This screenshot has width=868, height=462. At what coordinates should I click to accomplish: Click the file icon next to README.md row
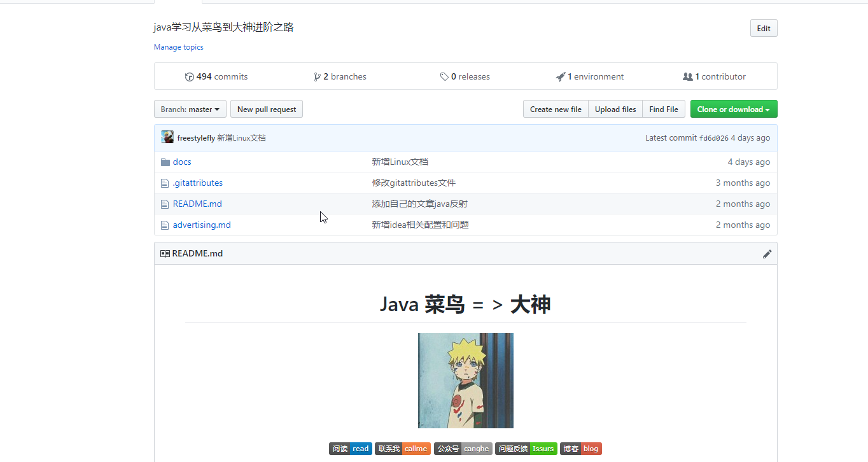click(x=164, y=204)
